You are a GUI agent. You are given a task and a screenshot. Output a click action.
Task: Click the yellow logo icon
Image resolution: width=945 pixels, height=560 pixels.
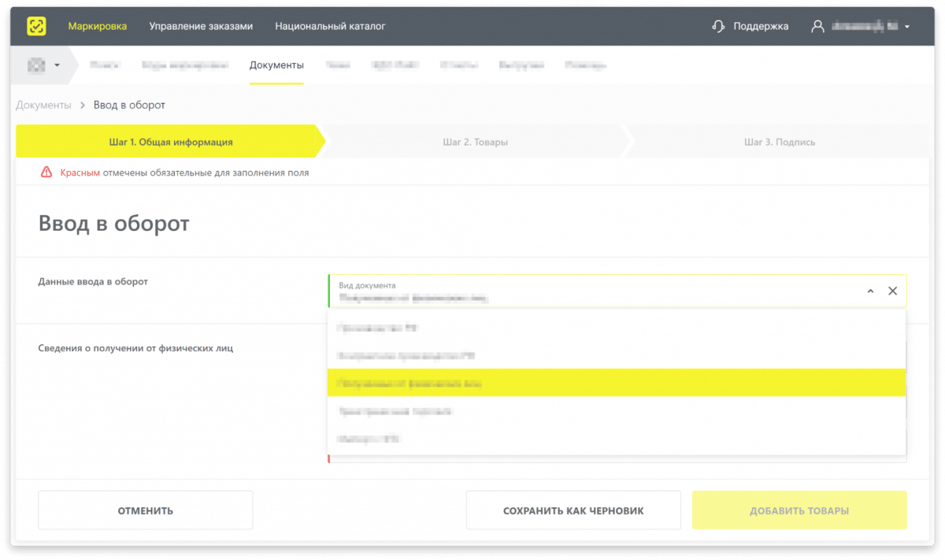tap(36, 26)
